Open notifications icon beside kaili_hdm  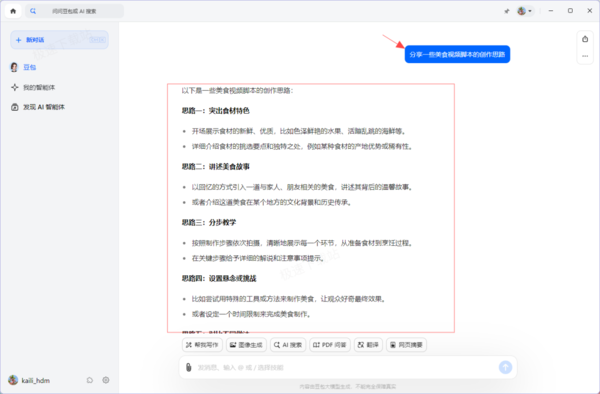90,380
